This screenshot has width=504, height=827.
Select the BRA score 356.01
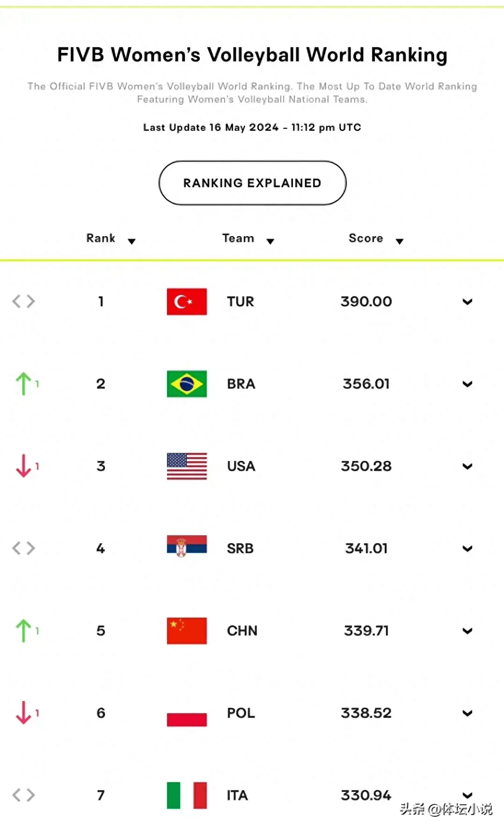point(366,384)
